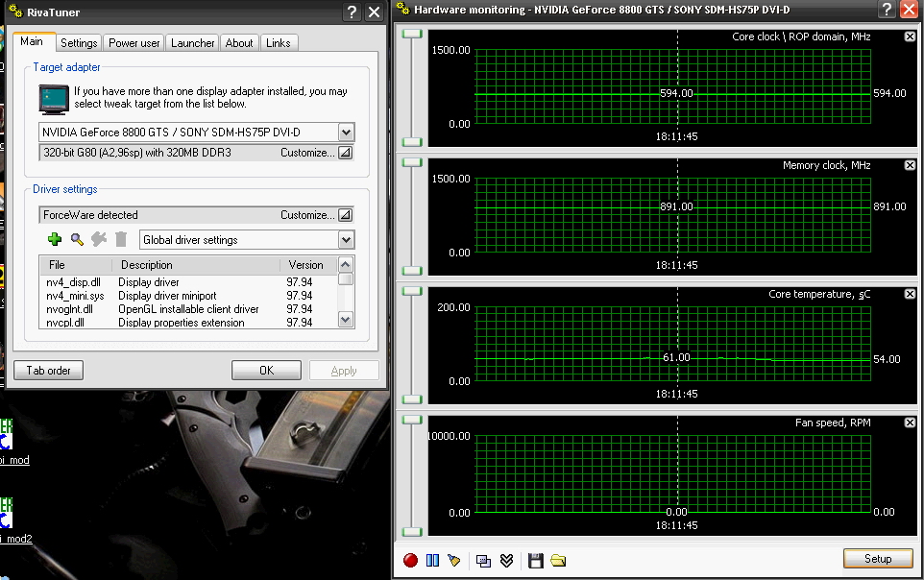Click the magnifier icon under ForceWare detected
Screen dimensions: 924x580
(77, 239)
